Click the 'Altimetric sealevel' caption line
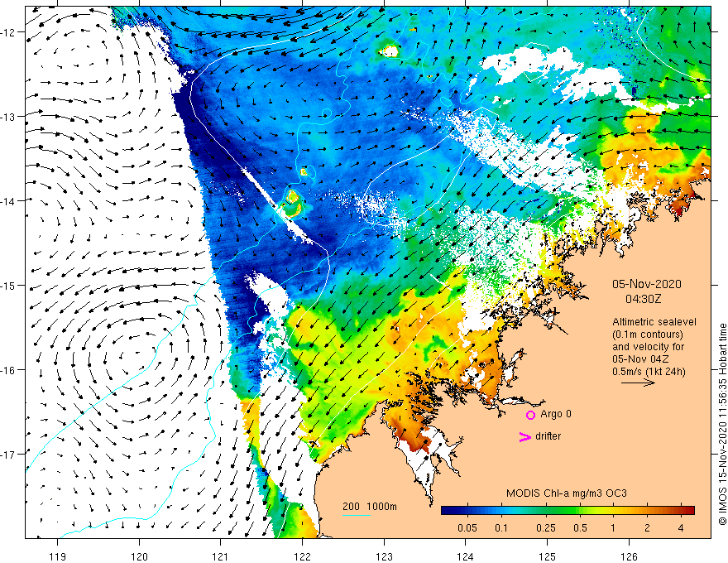The image size is (728, 563). [654, 322]
